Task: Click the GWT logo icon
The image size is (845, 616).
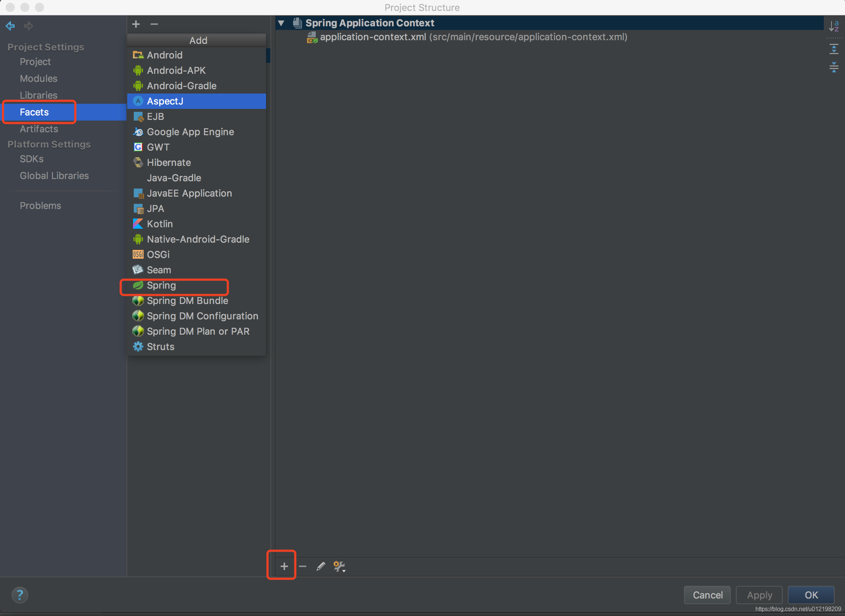Action: (x=138, y=147)
